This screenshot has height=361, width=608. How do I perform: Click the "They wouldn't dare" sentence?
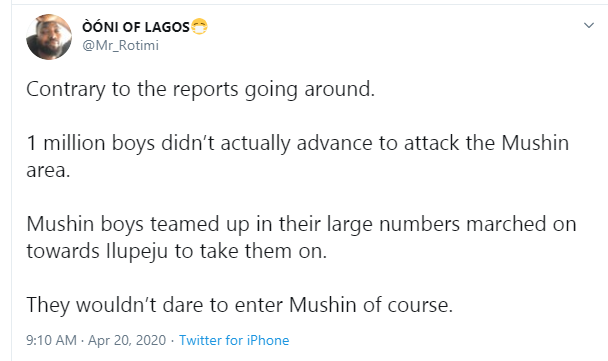(x=239, y=305)
